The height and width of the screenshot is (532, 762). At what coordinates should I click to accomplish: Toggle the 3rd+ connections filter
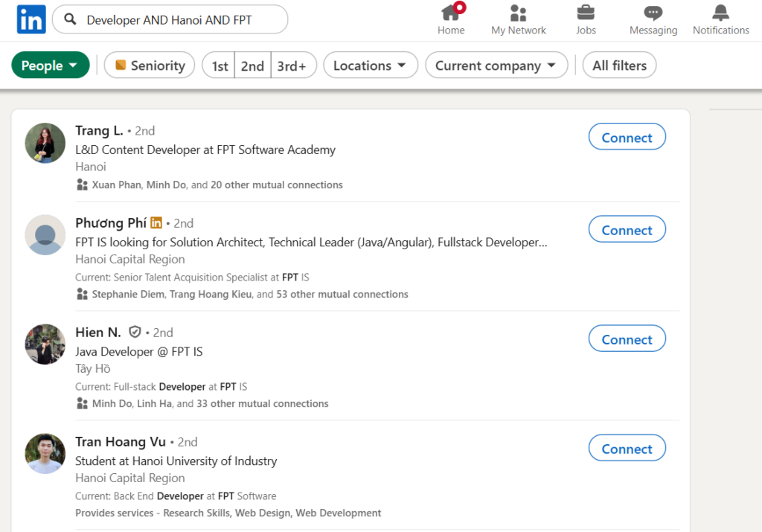293,65
